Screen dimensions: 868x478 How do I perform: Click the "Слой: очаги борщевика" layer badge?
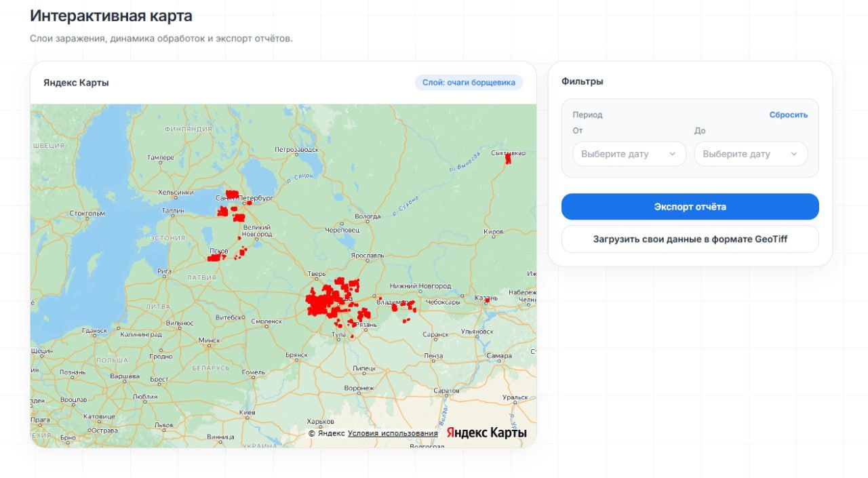[x=469, y=83]
